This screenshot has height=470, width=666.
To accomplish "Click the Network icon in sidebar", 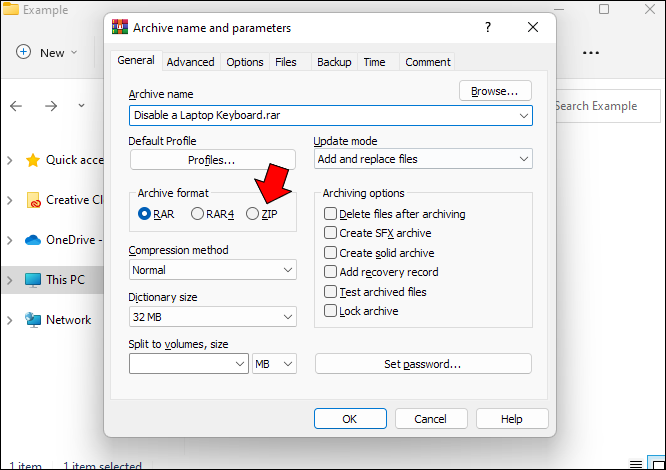I will (33, 320).
